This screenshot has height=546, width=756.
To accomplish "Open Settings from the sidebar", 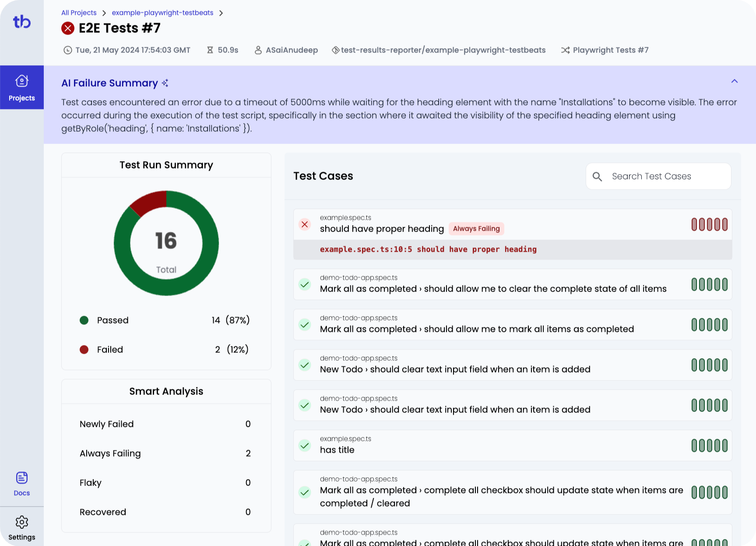I will click(x=21, y=526).
